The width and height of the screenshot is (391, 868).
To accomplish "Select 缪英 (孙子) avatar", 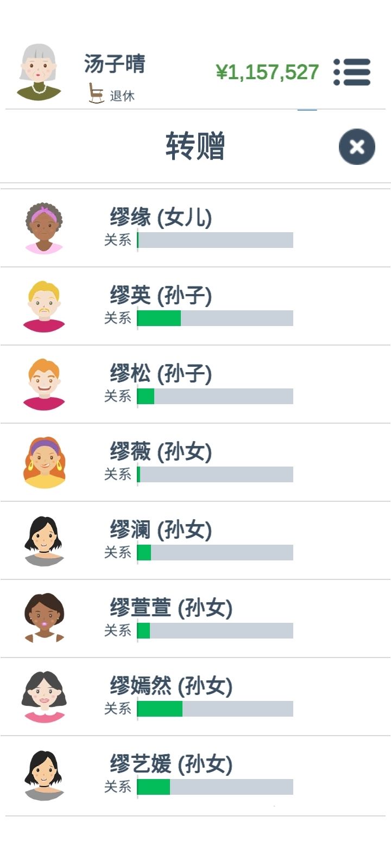I will point(44,306).
